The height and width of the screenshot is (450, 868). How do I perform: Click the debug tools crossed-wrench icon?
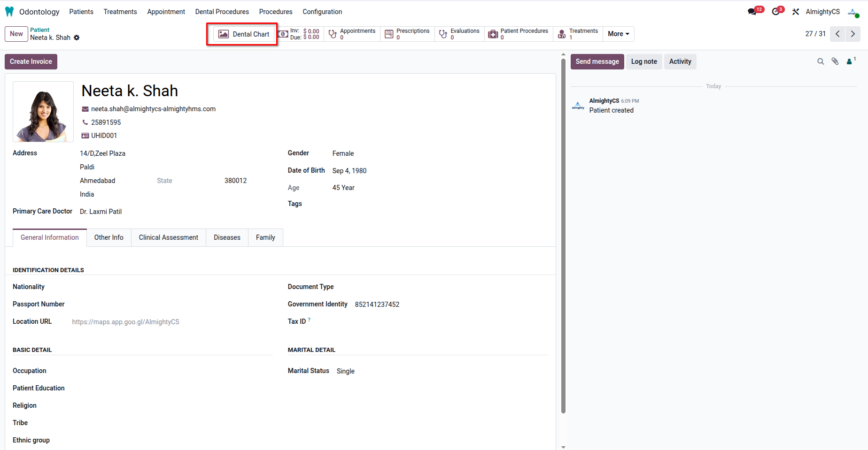pyautogui.click(x=795, y=12)
